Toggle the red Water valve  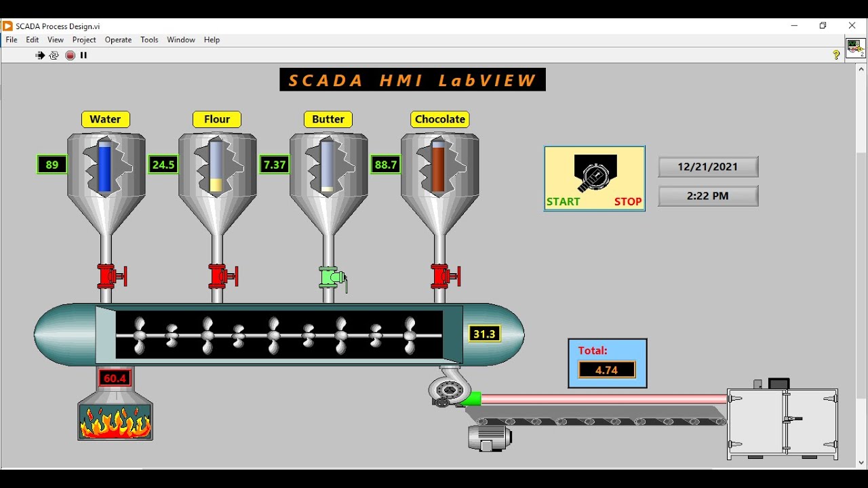pyautogui.click(x=111, y=277)
